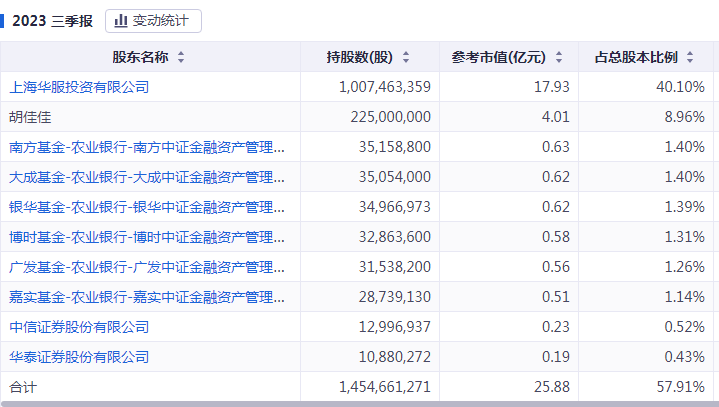Image resolution: width=719 pixels, height=407 pixels.
Task: Toggle sort arrows on 参考市值(亿元) column
Action: 559,57
